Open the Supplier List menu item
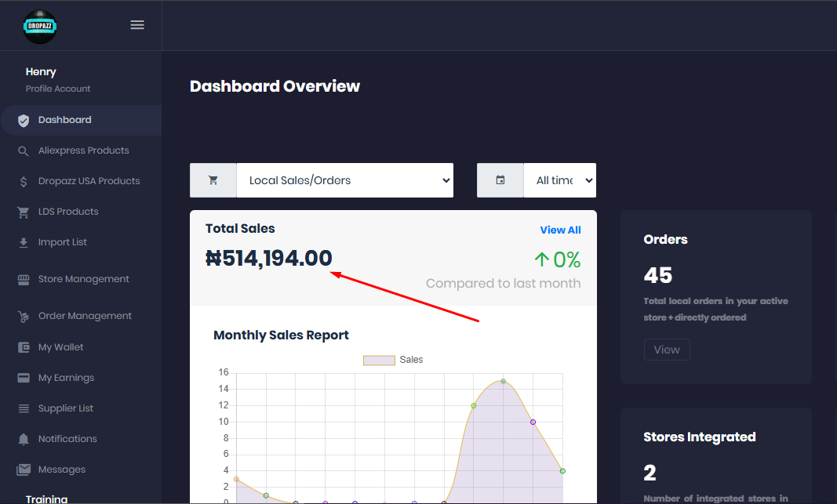 [x=66, y=408]
